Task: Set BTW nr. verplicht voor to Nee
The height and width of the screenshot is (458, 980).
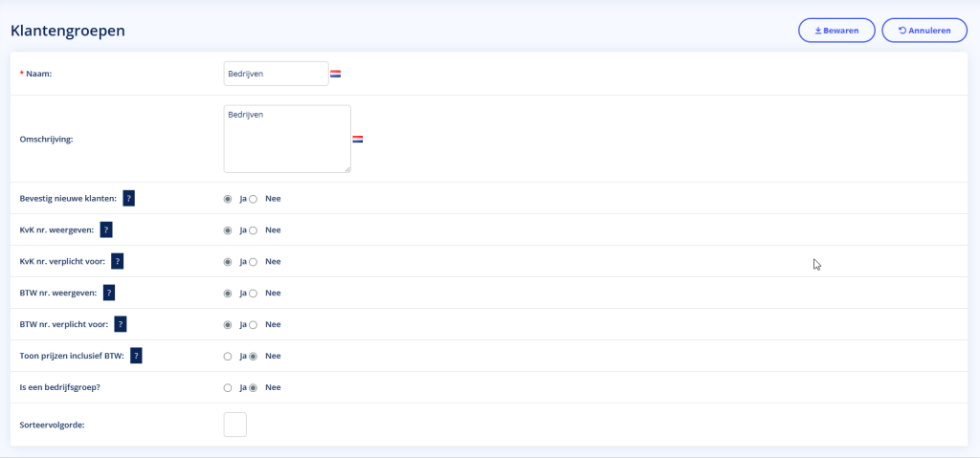Action: point(254,324)
